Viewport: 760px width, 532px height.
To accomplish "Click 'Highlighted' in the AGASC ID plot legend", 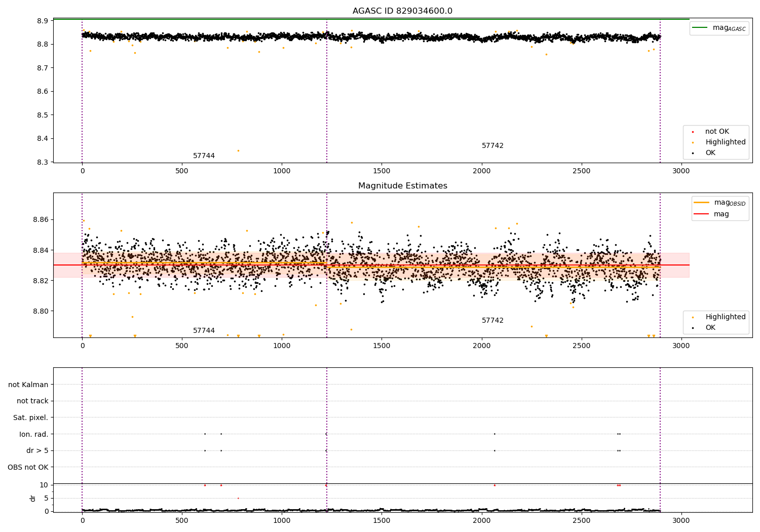I will [x=726, y=142].
